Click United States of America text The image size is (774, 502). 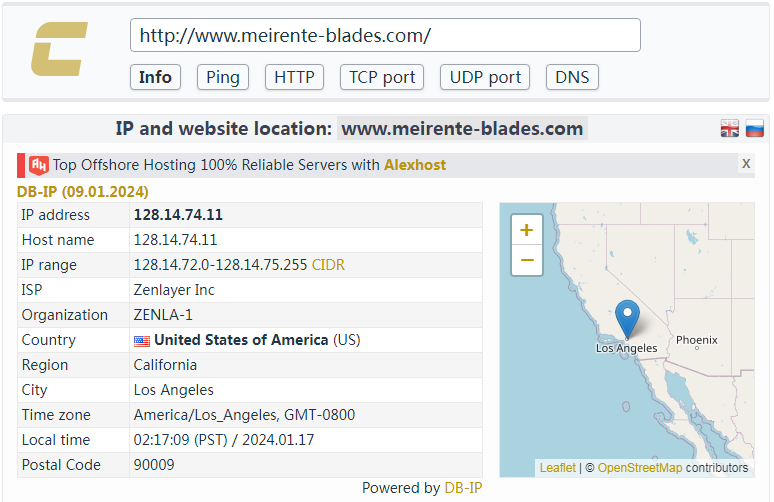[241, 340]
